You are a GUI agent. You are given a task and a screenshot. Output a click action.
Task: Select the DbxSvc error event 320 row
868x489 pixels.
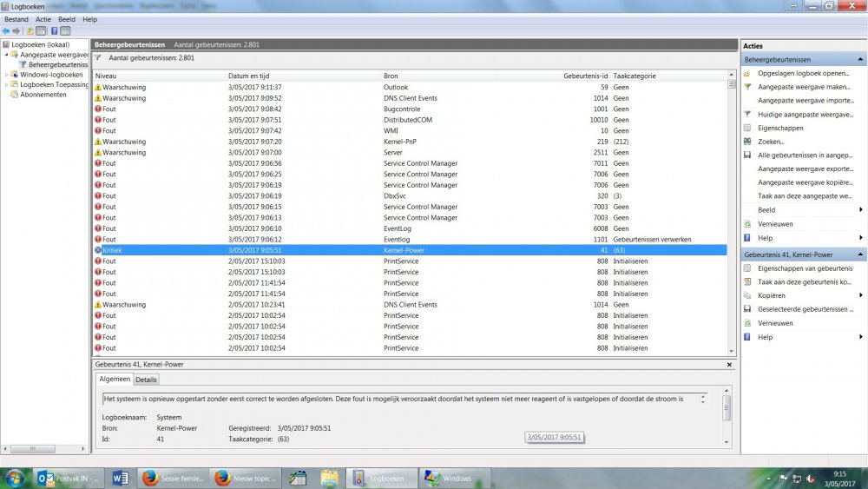point(410,196)
